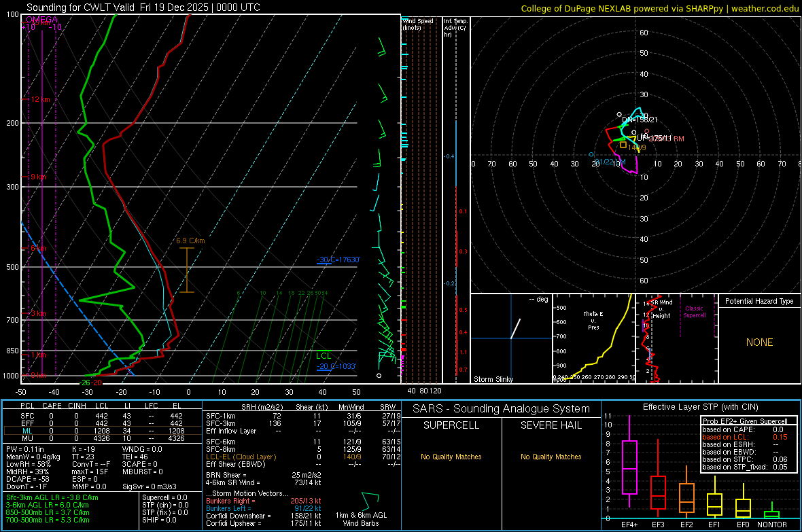Viewport: 802px width, 532px height.
Task: Click the 'Wind Speed (knots)' panel header
Action: click(x=418, y=24)
